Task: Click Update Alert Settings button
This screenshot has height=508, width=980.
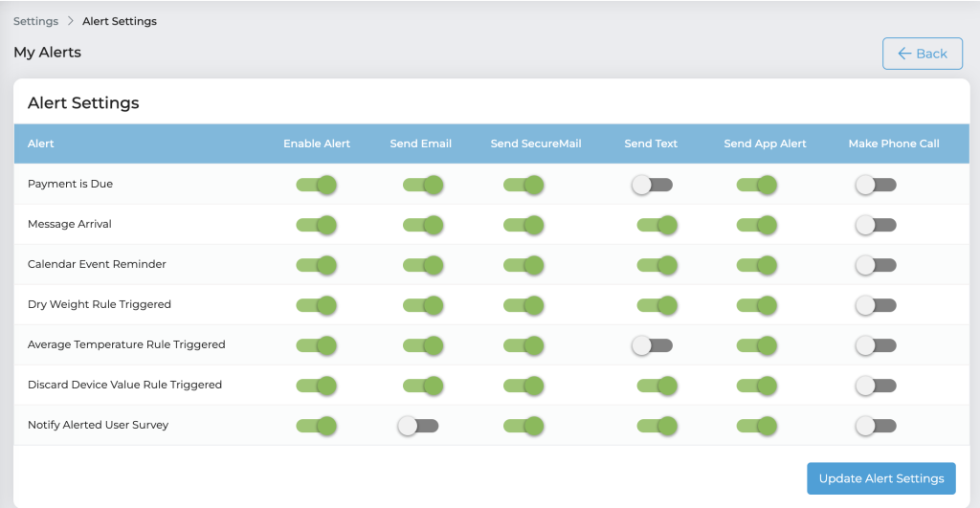Action: pyautogui.click(x=880, y=478)
